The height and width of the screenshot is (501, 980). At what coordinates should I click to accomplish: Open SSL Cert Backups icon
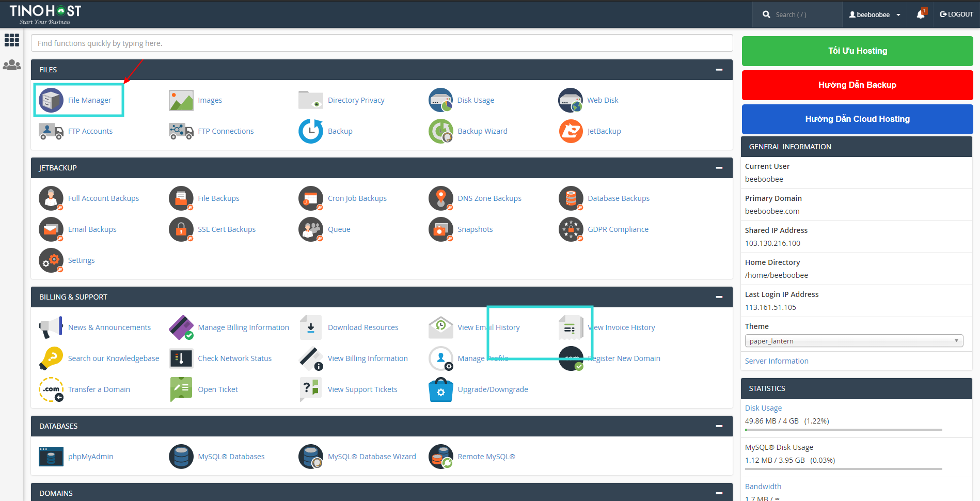coord(181,229)
